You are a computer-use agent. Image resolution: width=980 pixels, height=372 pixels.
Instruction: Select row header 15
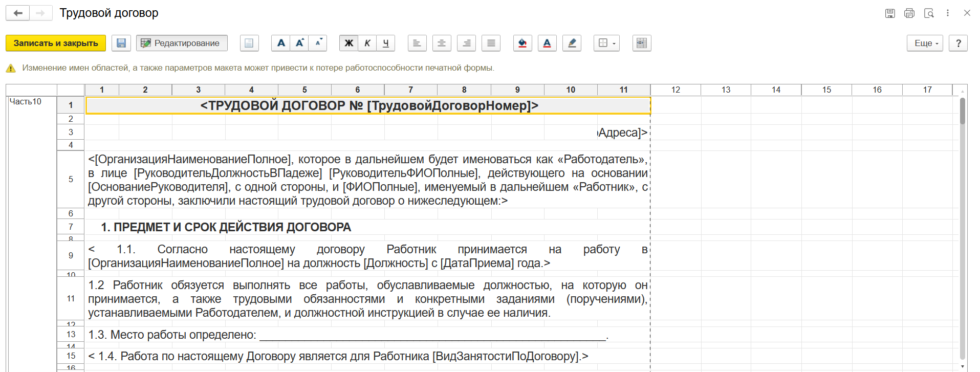(71, 356)
